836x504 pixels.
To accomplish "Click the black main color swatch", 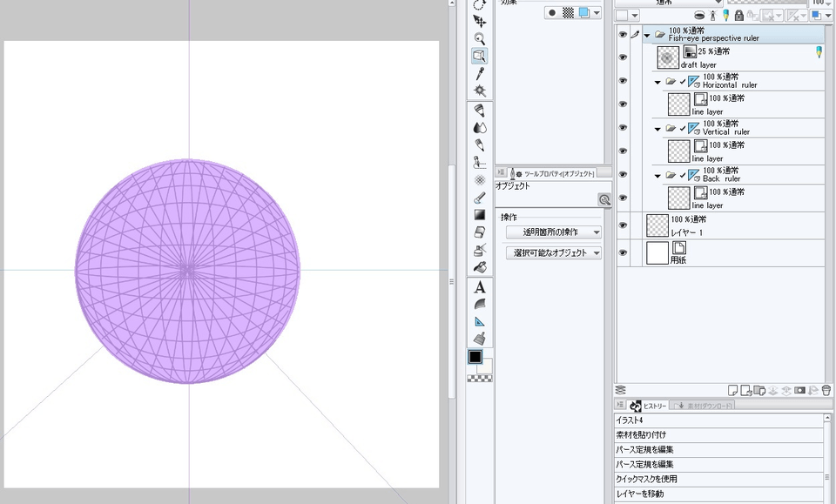I will tap(475, 357).
